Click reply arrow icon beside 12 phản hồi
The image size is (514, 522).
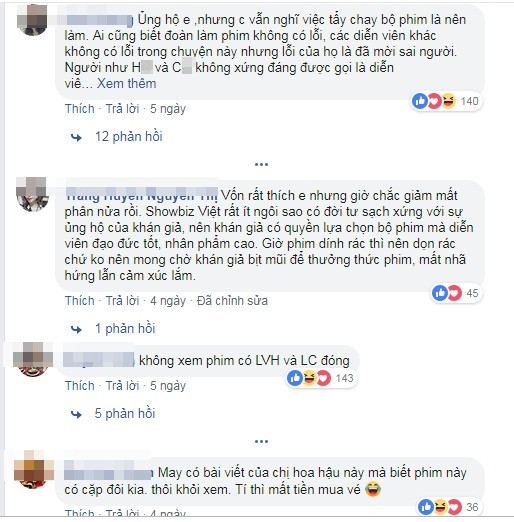[76, 137]
